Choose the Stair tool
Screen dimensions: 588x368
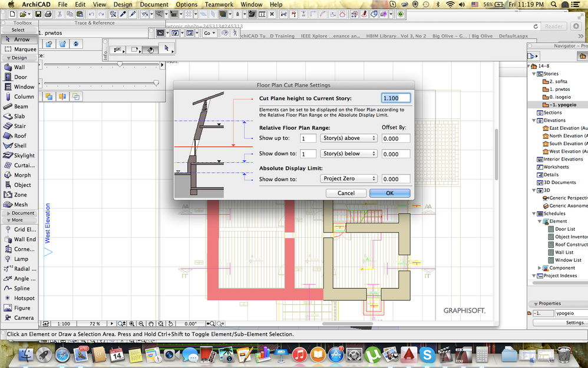click(19, 126)
